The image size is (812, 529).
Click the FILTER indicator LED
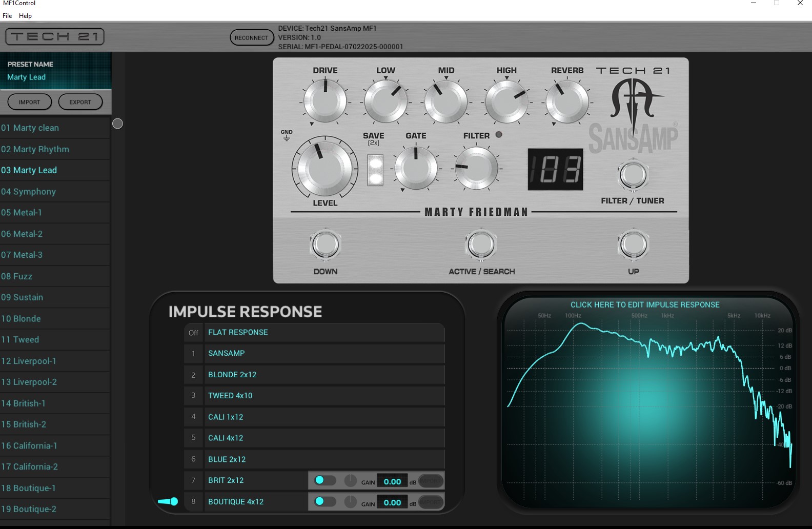click(499, 135)
